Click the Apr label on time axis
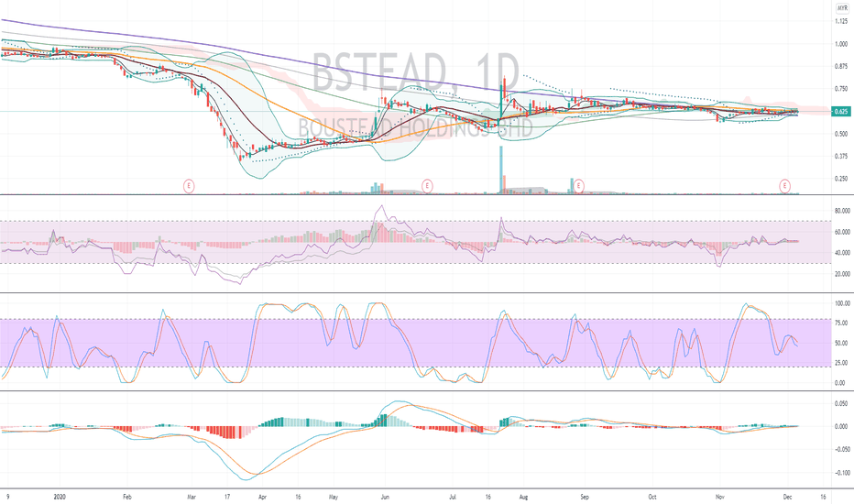Screen dimensions: 854x504 click(x=262, y=497)
